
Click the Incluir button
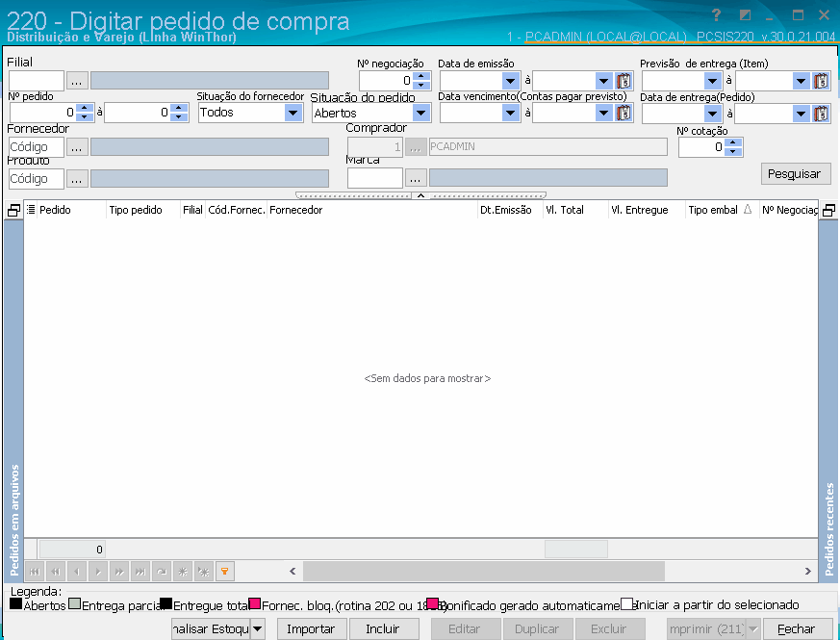point(384,629)
